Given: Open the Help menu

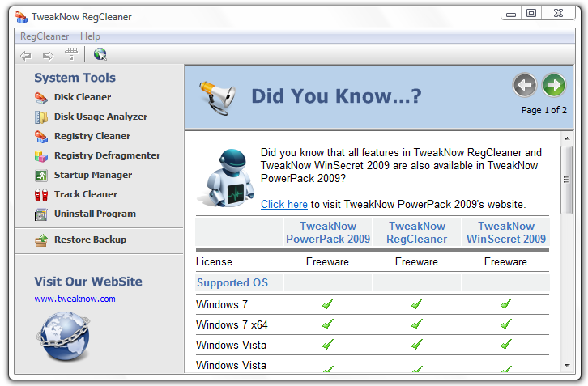Looking at the screenshot, I should click(x=90, y=36).
